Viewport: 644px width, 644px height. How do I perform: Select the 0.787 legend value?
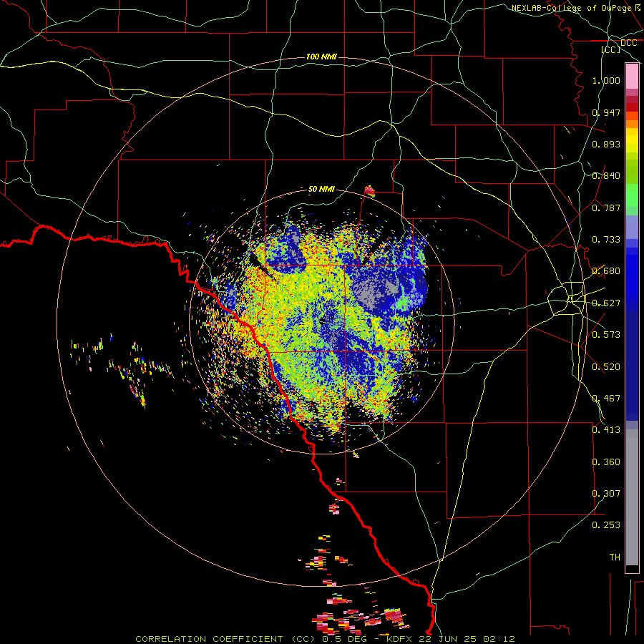tap(606, 208)
